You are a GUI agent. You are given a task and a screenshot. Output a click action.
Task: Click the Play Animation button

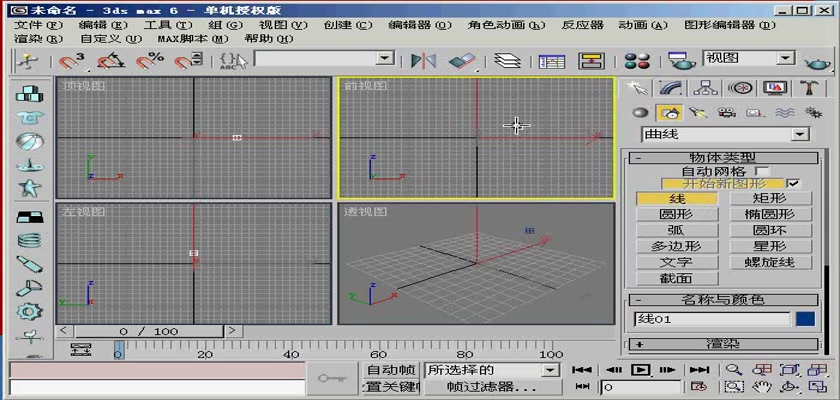point(640,369)
